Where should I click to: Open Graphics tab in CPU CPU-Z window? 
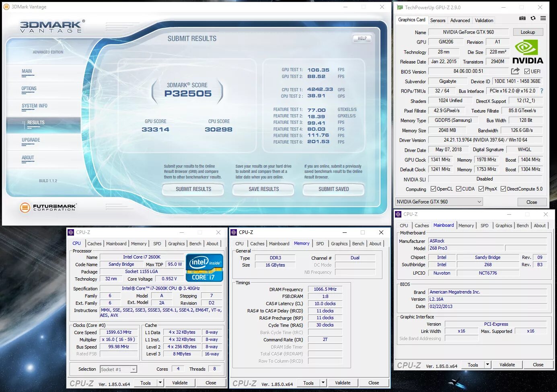pyautogui.click(x=176, y=244)
